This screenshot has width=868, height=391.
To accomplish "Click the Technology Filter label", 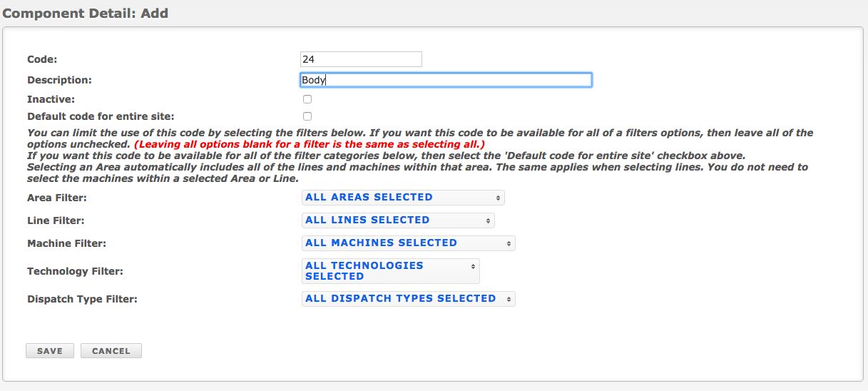I will [76, 271].
